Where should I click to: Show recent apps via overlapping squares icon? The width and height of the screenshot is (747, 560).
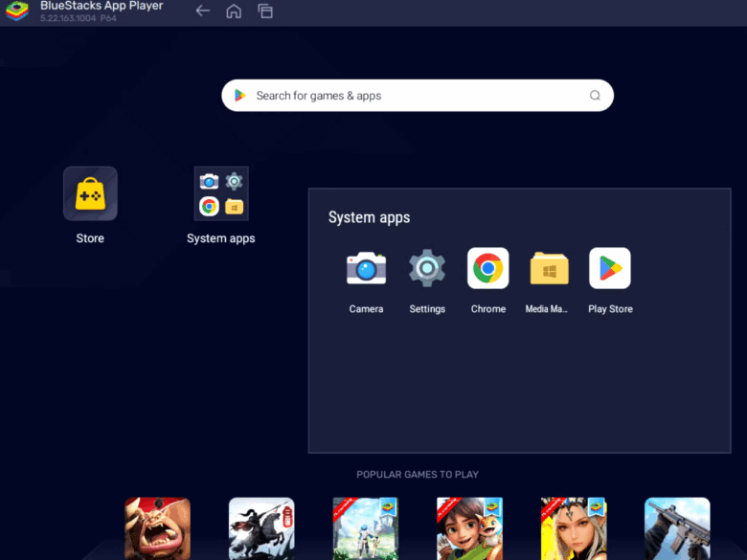pyautogui.click(x=265, y=11)
